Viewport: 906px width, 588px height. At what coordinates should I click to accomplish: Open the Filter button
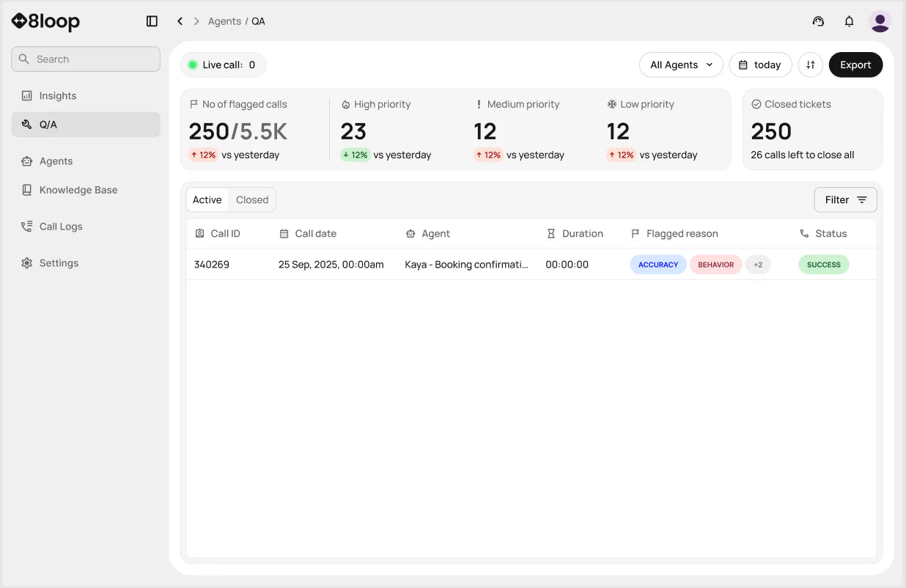point(845,199)
